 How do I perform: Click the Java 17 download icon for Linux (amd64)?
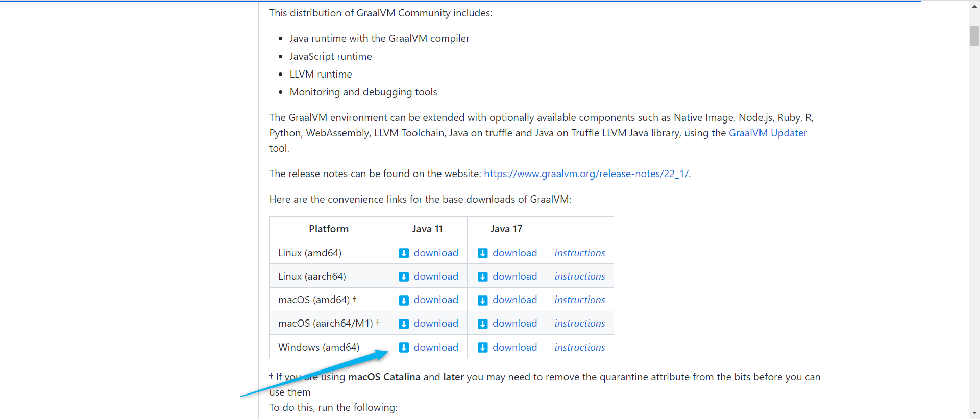(482, 253)
